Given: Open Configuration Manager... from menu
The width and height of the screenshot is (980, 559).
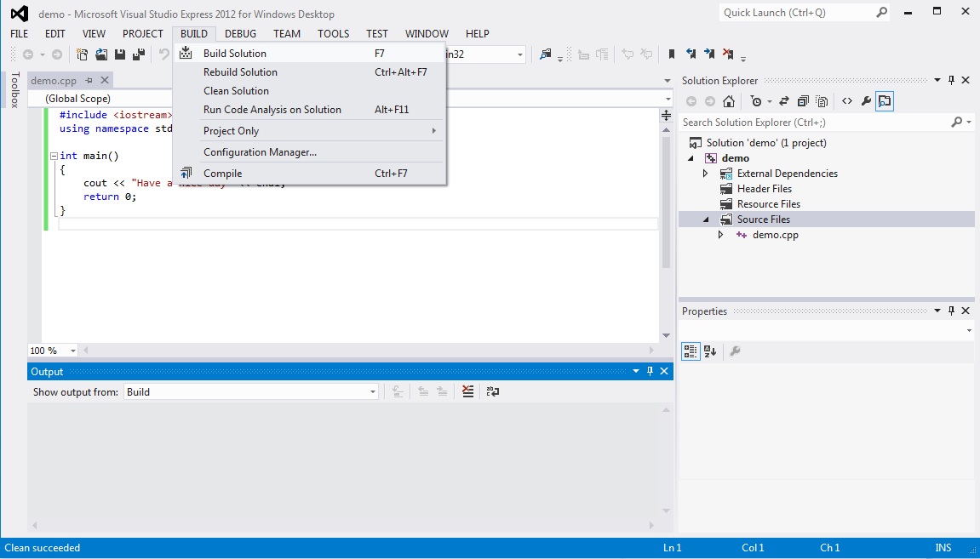Looking at the screenshot, I should point(309,151).
